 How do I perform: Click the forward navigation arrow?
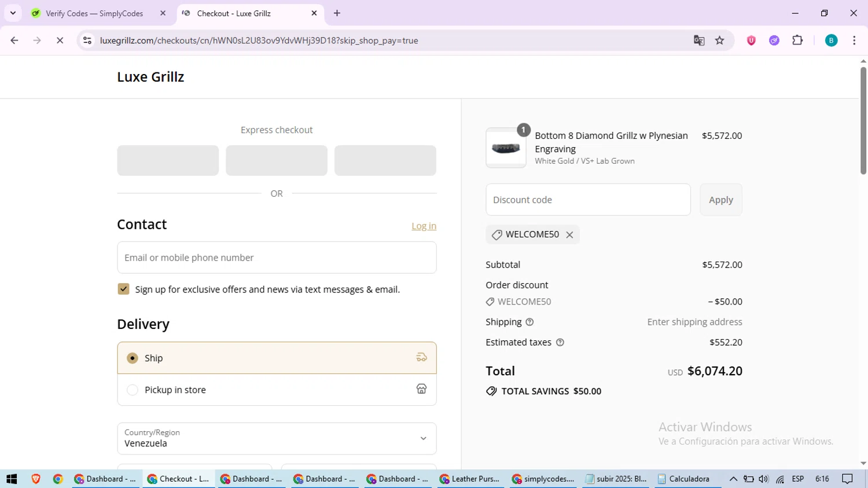click(37, 41)
